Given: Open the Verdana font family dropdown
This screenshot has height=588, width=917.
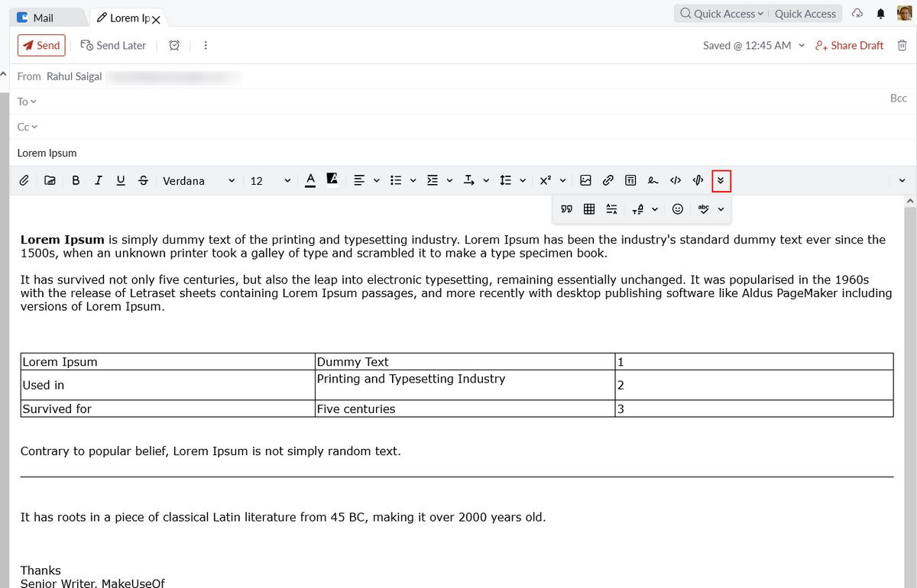Looking at the screenshot, I should pyautogui.click(x=199, y=180).
